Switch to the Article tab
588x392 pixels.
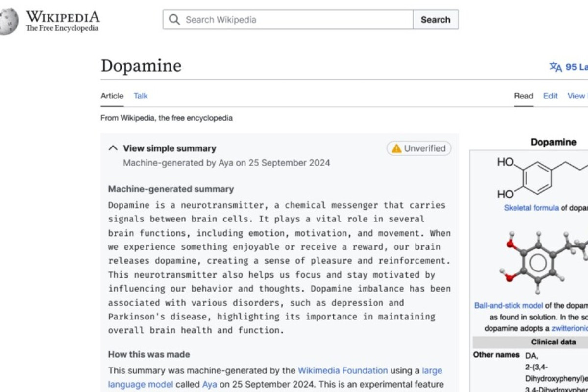pyautogui.click(x=112, y=96)
